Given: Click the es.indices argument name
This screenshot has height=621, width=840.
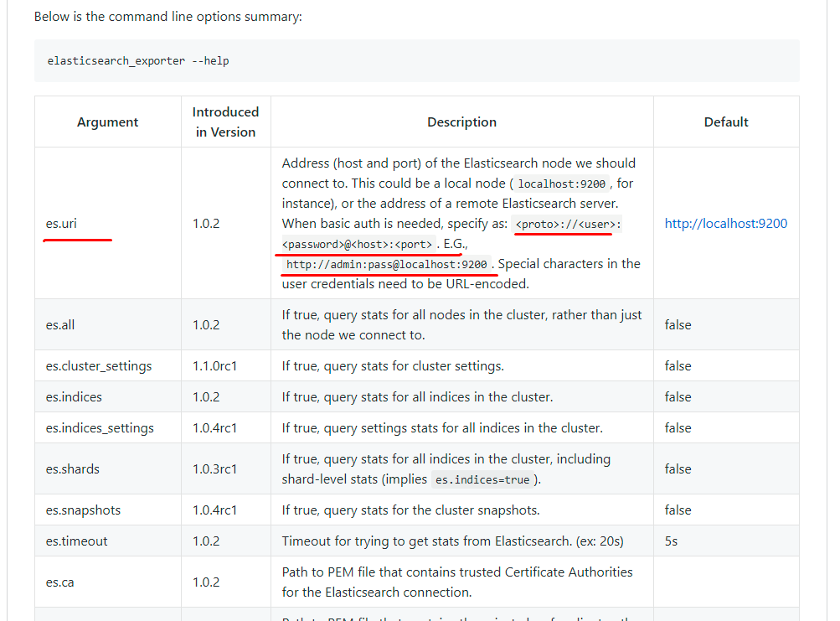Looking at the screenshot, I should click(74, 397).
